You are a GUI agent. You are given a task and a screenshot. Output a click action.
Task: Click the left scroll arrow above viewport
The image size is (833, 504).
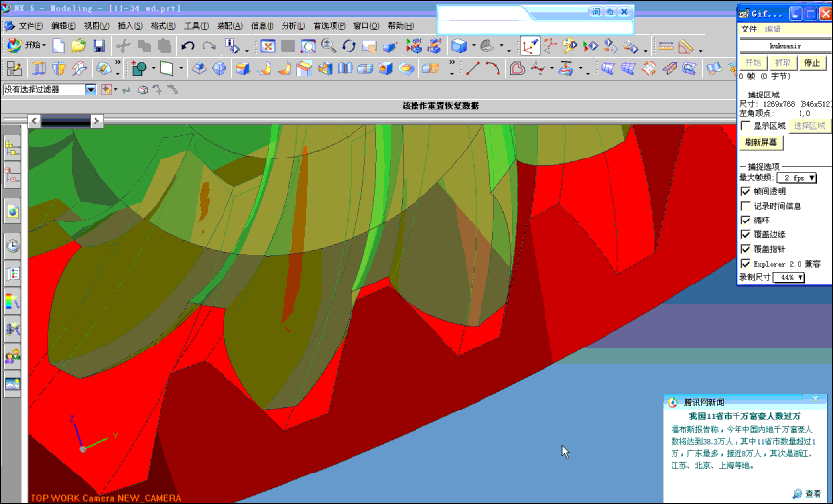pos(34,121)
